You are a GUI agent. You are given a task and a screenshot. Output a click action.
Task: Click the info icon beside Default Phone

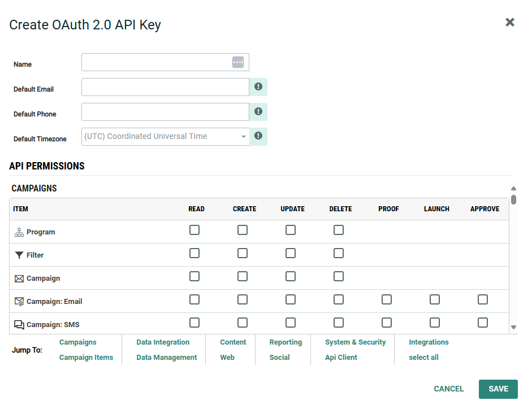(258, 112)
